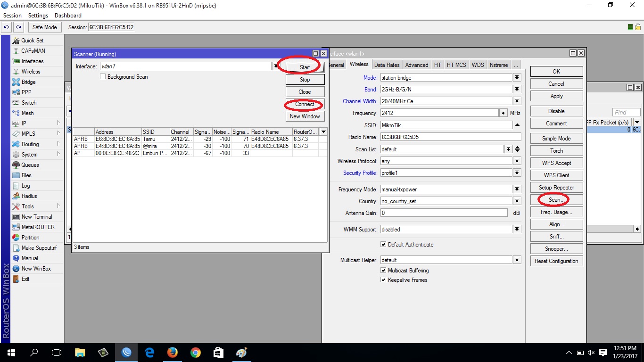Screen dimensions: 644x362
Task: Switch to the WDS tab
Action: pos(478,65)
